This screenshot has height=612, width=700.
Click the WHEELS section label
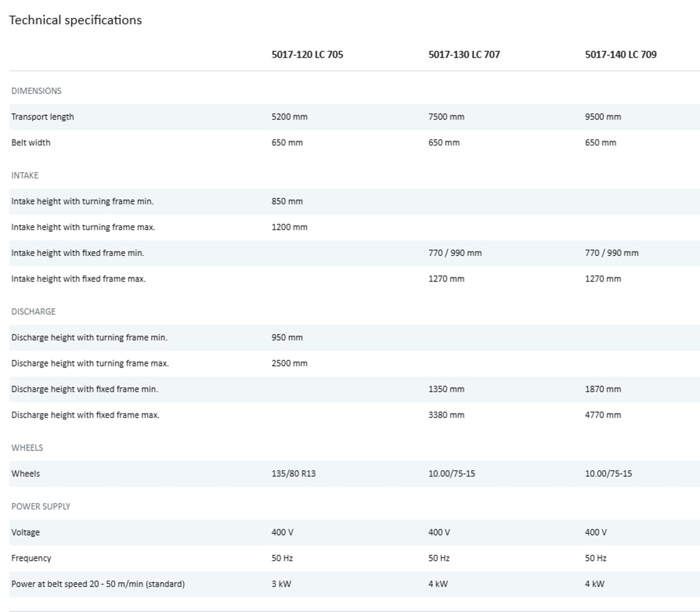tap(27, 448)
